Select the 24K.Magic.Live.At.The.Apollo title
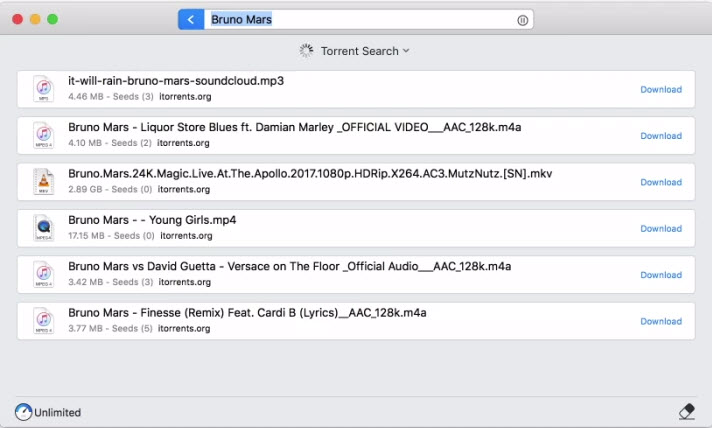Viewport: 712px width, 428px height. tap(310, 173)
